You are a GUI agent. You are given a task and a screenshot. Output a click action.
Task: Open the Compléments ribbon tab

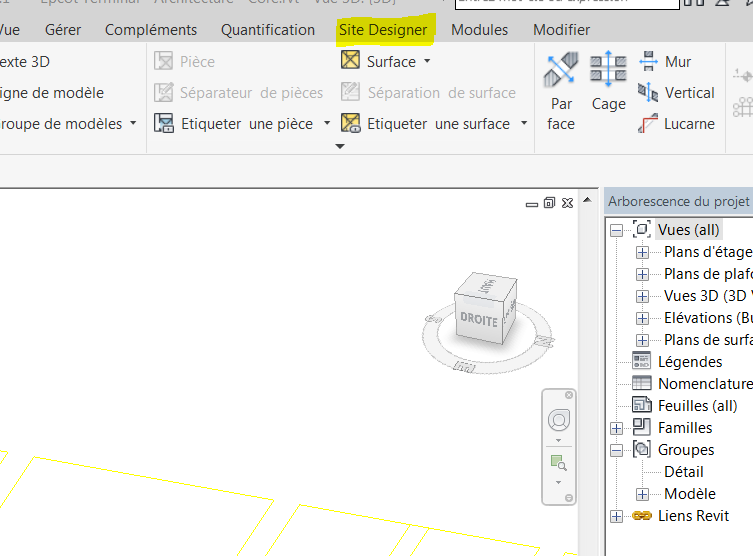151,30
